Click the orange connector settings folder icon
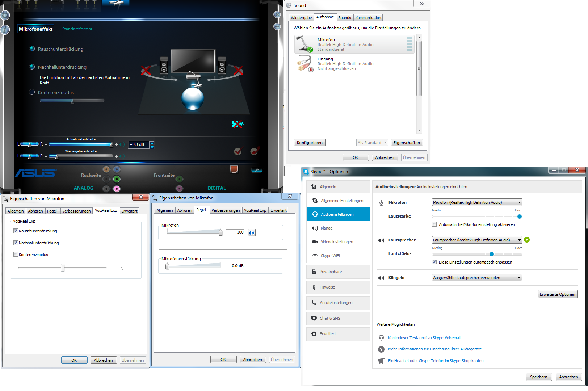588x391 pixels. (x=234, y=169)
